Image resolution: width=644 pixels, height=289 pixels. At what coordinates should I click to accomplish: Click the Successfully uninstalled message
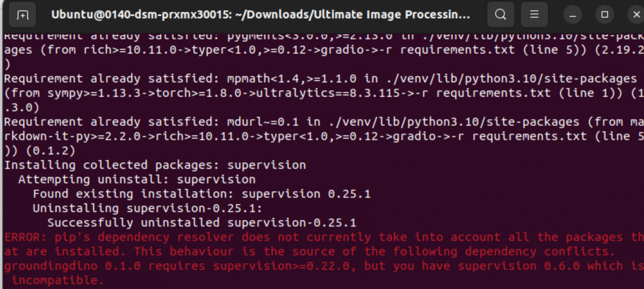click(x=200, y=222)
